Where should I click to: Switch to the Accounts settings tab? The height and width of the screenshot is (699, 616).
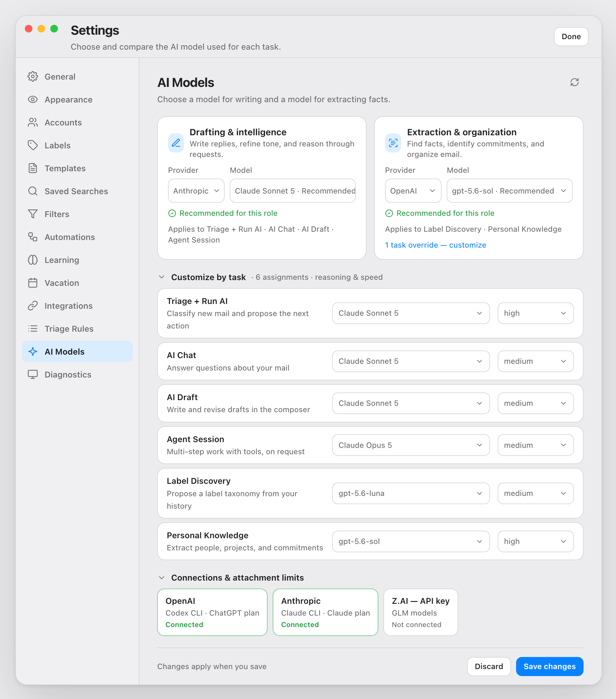[77, 123]
